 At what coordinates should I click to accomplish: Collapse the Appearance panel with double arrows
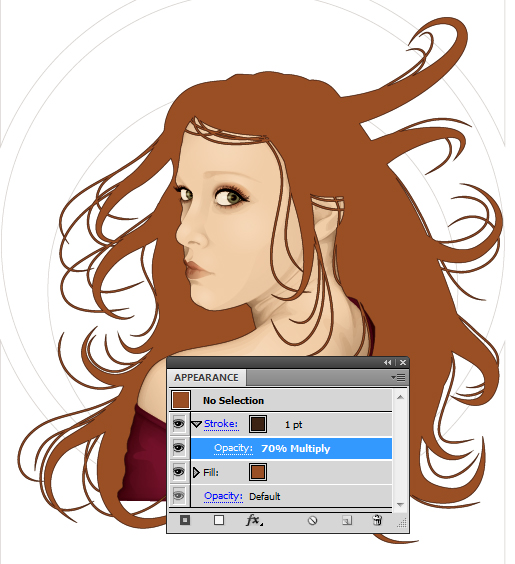pyautogui.click(x=387, y=363)
